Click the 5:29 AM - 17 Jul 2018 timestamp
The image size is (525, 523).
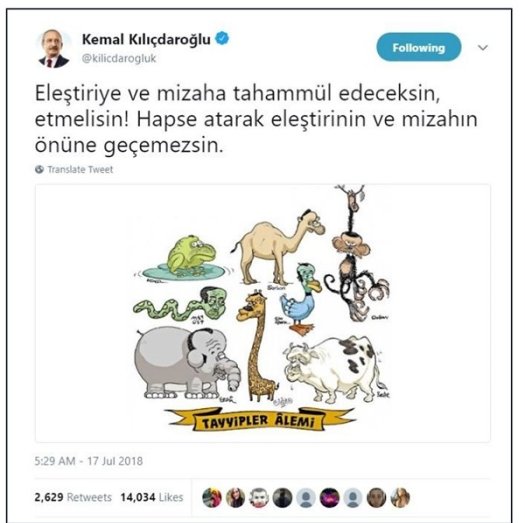point(89,461)
